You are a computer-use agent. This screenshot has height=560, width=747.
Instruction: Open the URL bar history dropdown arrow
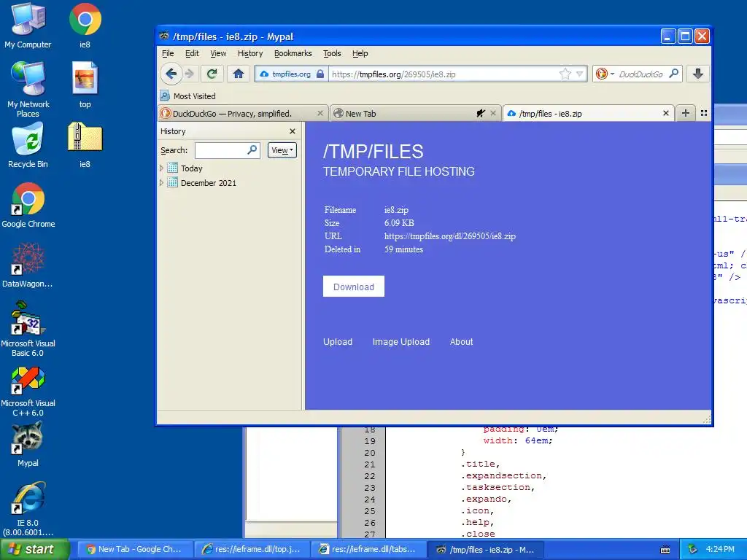click(x=580, y=74)
